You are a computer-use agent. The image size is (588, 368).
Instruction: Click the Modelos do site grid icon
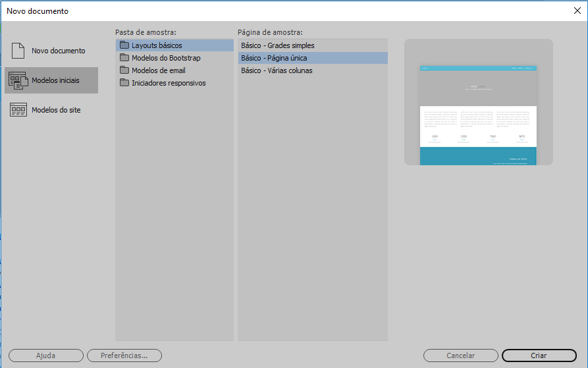click(18, 110)
